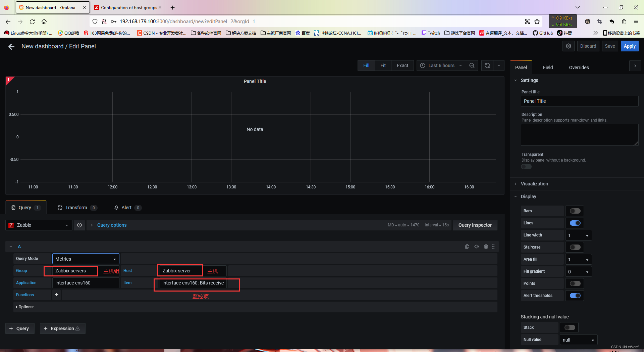Click the panel error exclamation icon

pyautogui.click(x=8, y=80)
